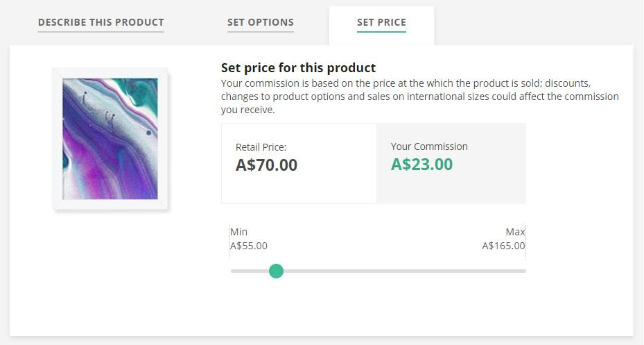Switch to the Set Options tab
Viewport: 644px width, 345px height.
(261, 22)
